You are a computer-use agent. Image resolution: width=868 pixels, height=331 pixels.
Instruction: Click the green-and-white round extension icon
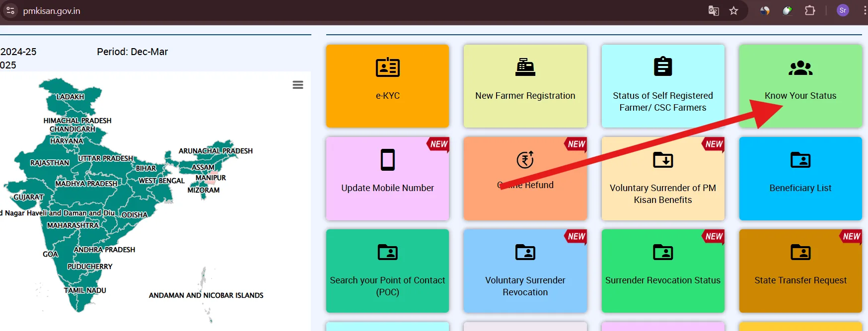(787, 10)
